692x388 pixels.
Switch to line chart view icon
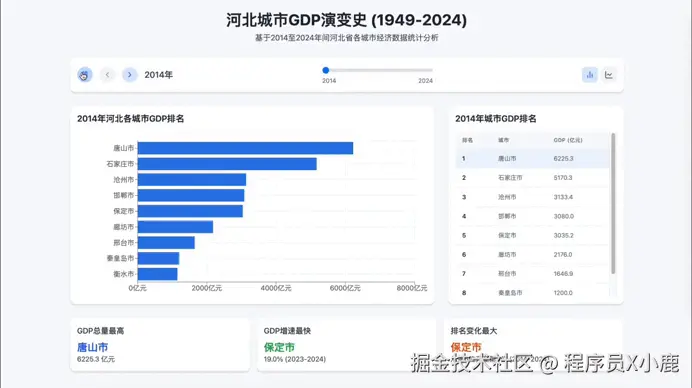(609, 75)
